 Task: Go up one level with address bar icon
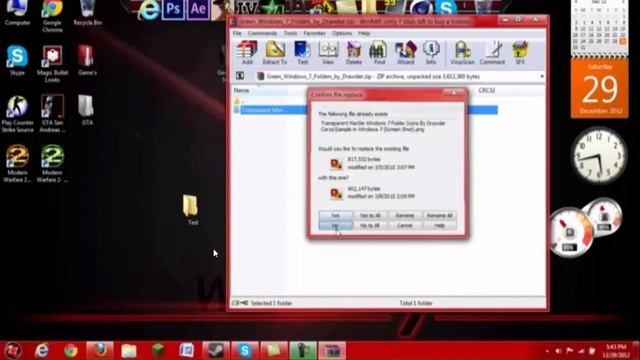[240, 76]
